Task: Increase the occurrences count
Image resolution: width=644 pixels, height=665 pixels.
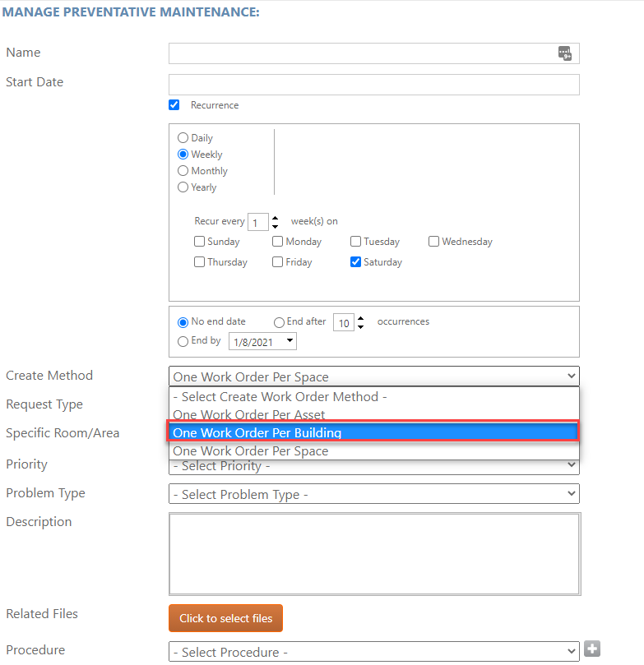Action: (x=360, y=318)
